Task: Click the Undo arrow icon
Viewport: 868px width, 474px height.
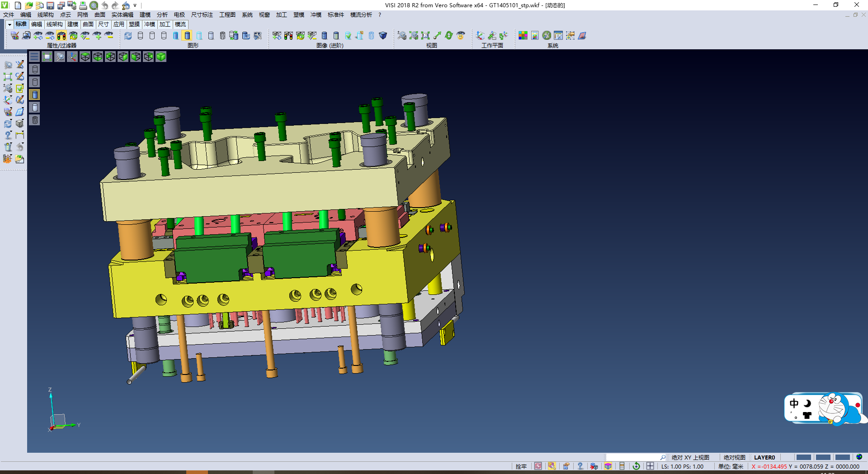Action: point(104,5)
